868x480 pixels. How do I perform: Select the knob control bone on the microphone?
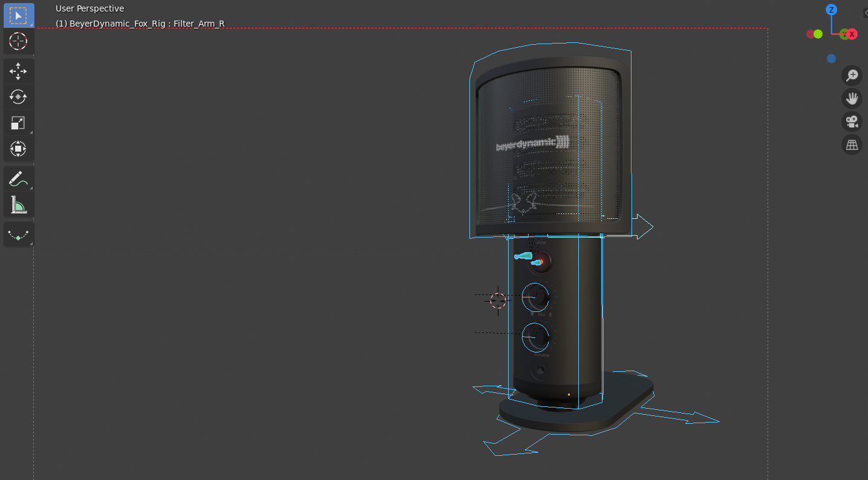click(535, 296)
